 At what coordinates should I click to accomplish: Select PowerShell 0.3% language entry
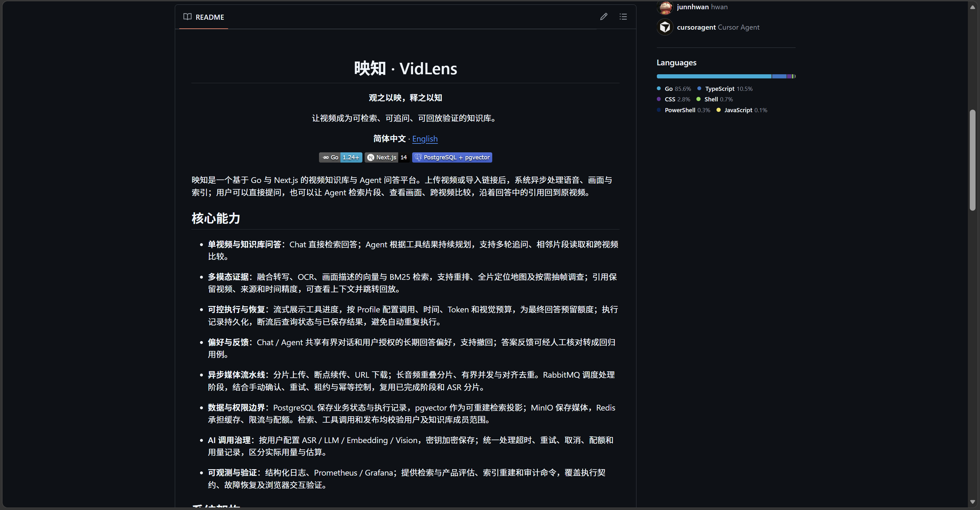coord(683,110)
